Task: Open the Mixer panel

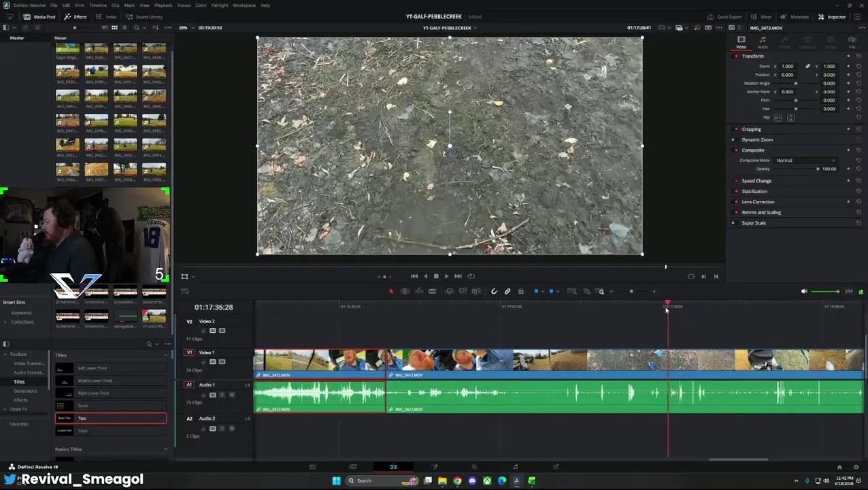Action: click(x=763, y=17)
